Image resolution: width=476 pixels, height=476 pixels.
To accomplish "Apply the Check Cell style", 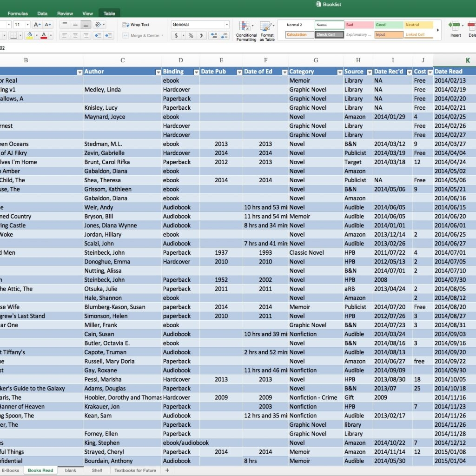I will [330, 34].
